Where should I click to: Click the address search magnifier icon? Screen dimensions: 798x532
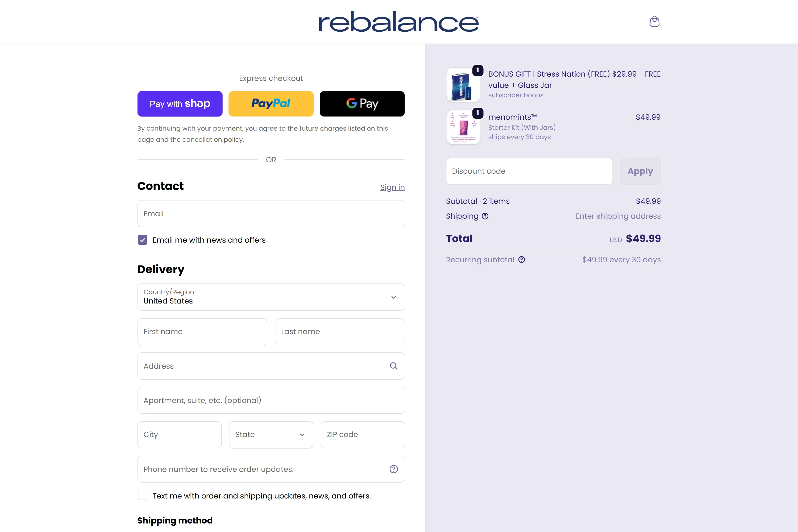pyautogui.click(x=394, y=366)
